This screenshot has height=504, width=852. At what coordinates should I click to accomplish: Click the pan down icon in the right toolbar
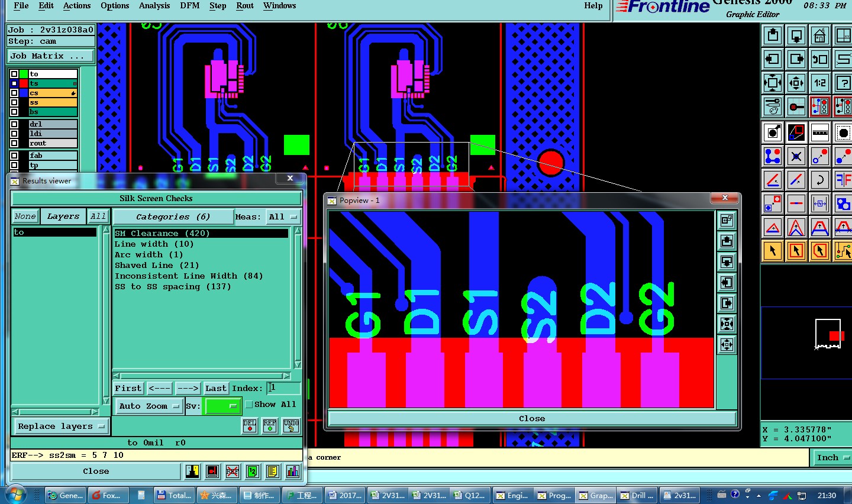(x=796, y=35)
